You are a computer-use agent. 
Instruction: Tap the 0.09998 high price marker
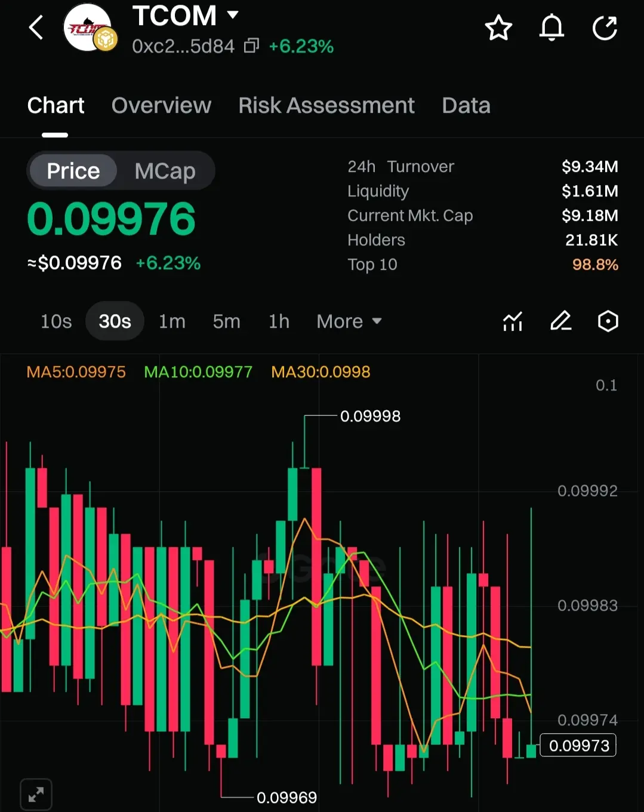pos(370,416)
